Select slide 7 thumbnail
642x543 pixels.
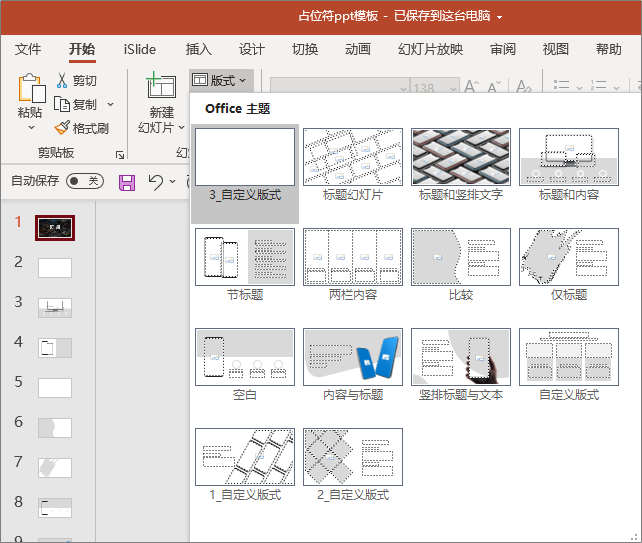pos(55,468)
